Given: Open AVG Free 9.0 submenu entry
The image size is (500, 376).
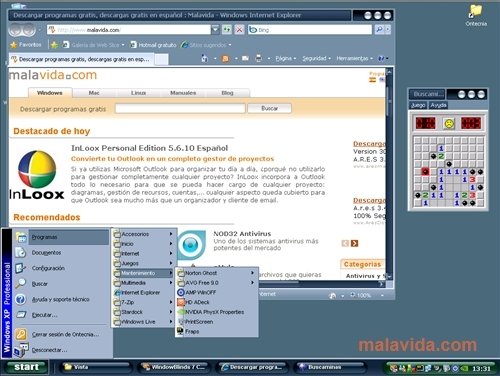Looking at the screenshot, I should tap(217, 283).
